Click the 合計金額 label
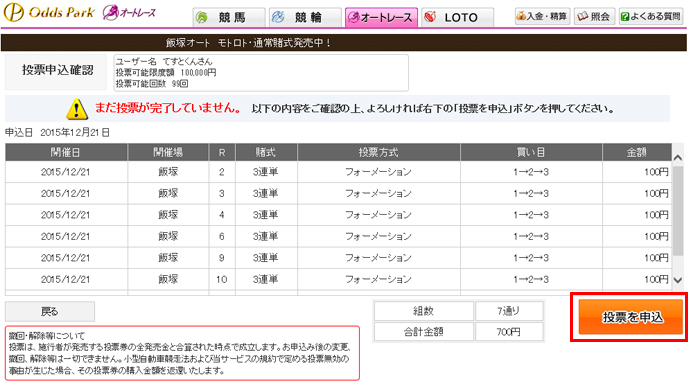688x390 pixels. tap(423, 332)
